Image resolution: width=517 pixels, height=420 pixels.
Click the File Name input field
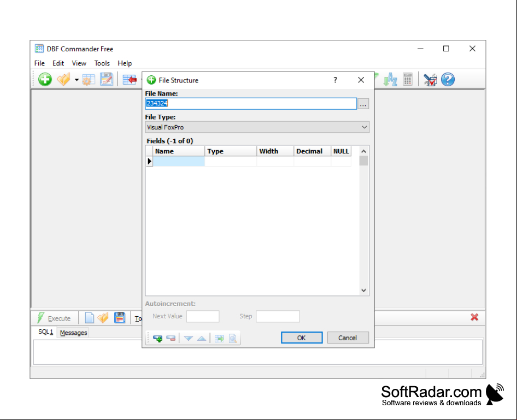tap(251, 103)
